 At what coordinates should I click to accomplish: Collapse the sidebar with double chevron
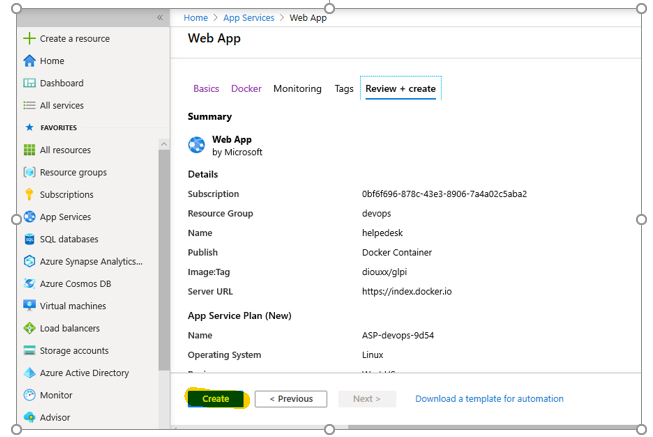[160, 18]
